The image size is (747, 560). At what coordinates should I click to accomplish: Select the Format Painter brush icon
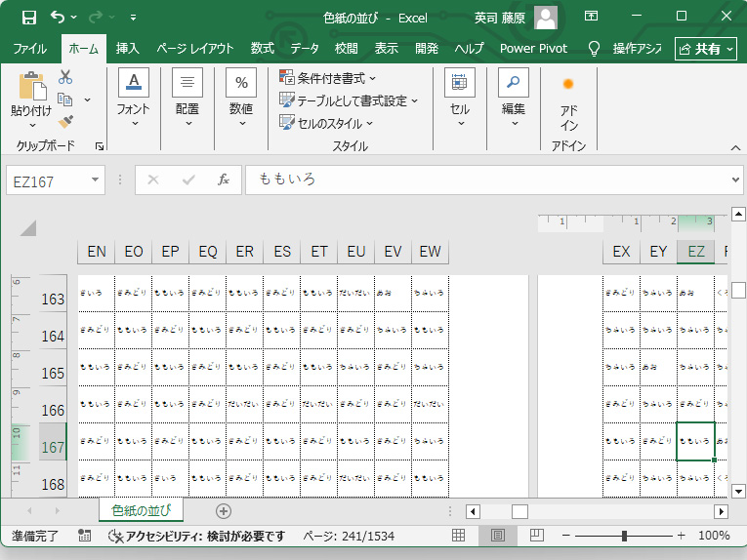pyautogui.click(x=65, y=122)
